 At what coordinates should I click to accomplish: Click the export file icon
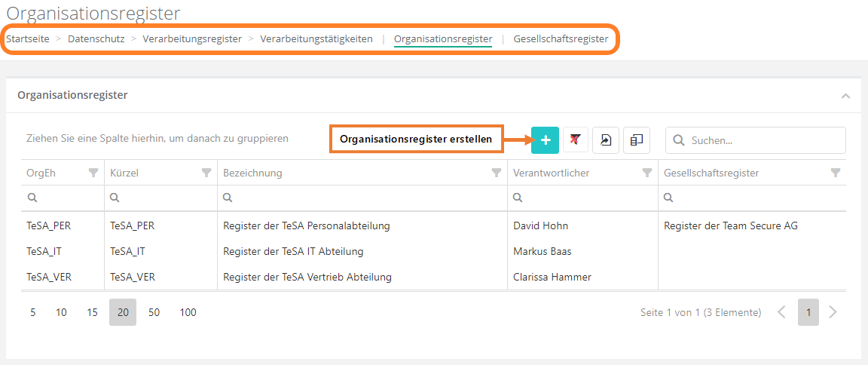[606, 140]
